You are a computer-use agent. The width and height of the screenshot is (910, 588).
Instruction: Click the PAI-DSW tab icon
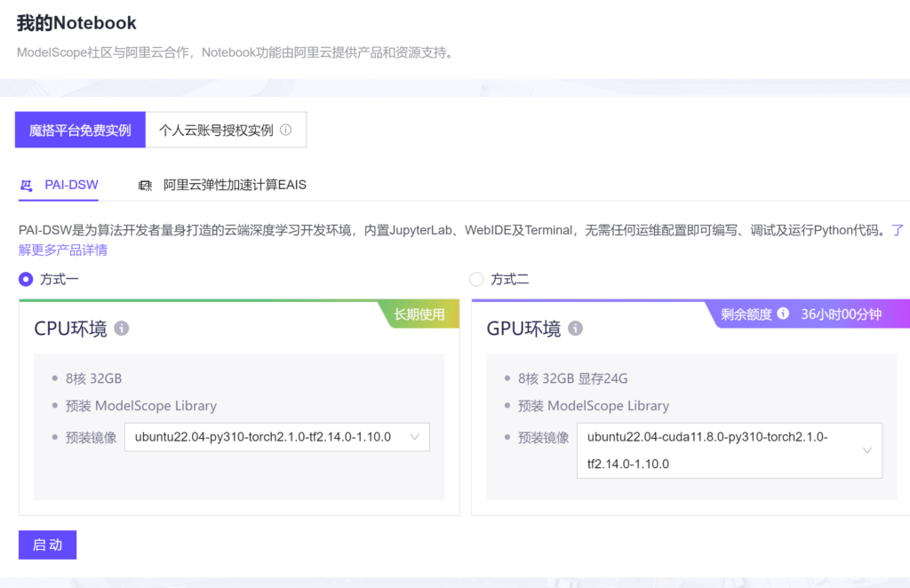tap(26, 186)
